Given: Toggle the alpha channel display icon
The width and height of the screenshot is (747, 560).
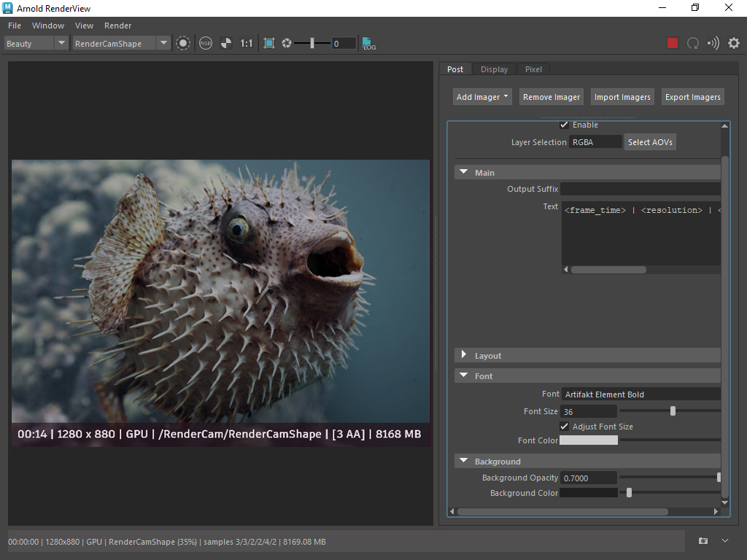Looking at the screenshot, I should pyautogui.click(x=226, y=43).
